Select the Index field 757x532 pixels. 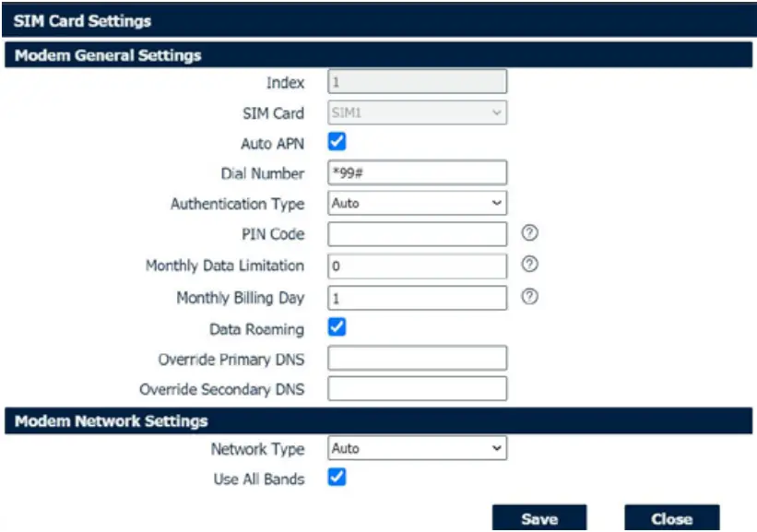(x=417, y=82)
